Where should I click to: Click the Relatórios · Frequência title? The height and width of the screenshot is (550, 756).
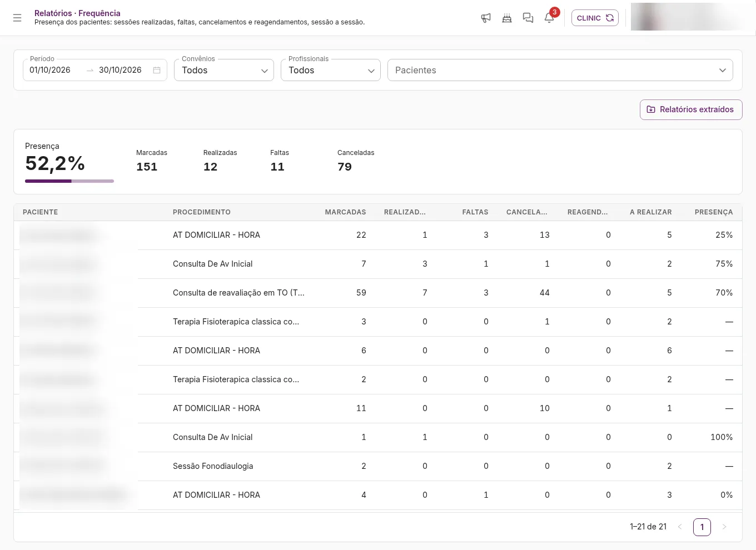(x=77, y=13)
